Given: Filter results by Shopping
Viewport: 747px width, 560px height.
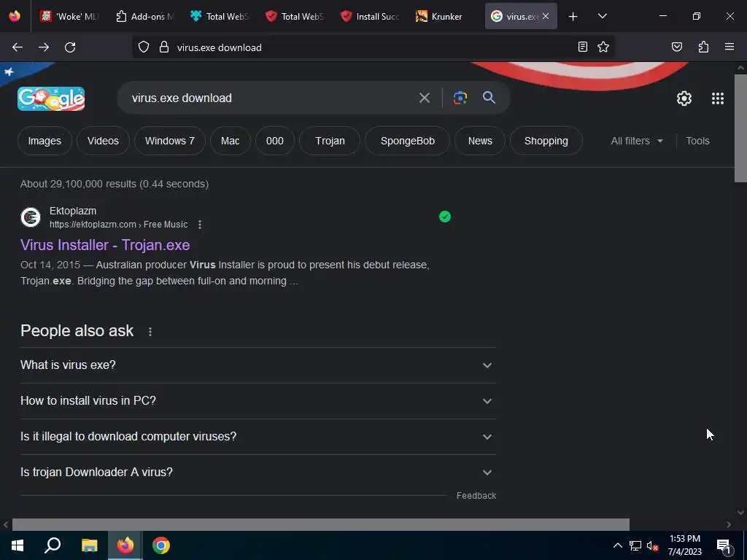Looking at the screenshot, I should click(x=546, y=141).
